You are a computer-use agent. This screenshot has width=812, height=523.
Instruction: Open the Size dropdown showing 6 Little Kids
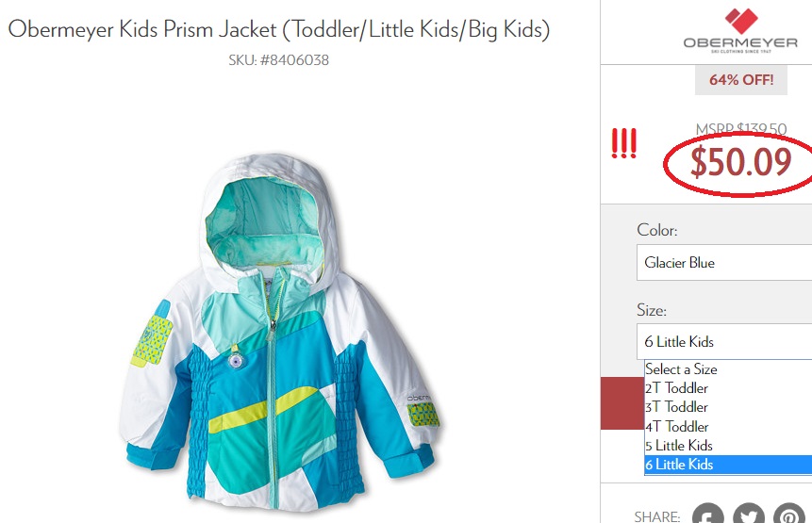pyautogui.click(x=724, y=341)
